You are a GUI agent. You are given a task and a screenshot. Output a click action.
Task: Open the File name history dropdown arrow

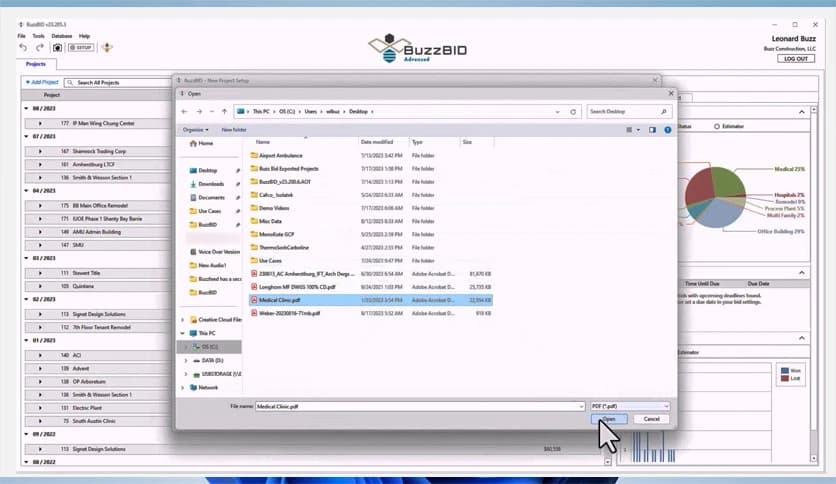coord(581,407)
